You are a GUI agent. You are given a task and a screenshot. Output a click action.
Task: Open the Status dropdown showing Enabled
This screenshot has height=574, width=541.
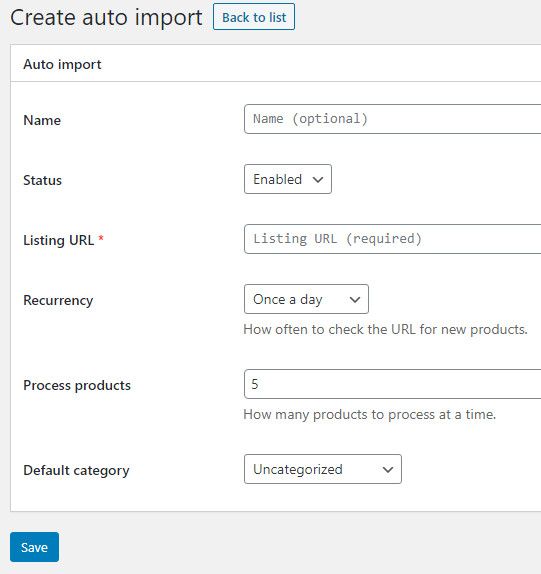[x=288, y=179]
